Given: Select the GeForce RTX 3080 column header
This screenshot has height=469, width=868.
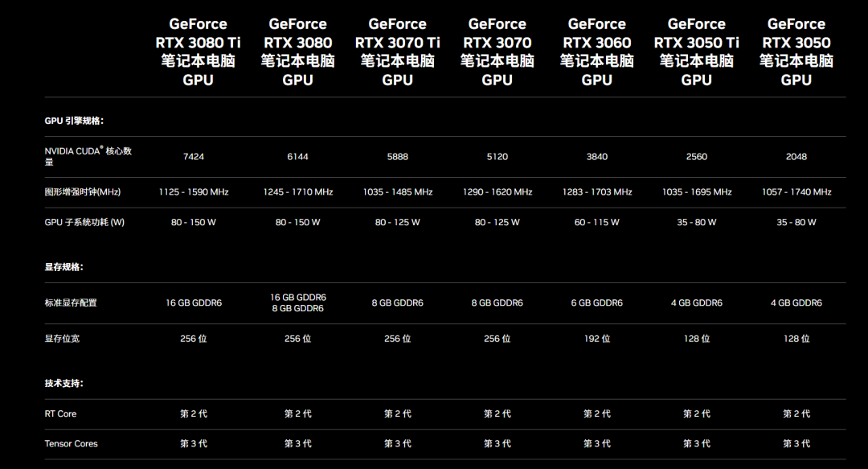Looking at the screenshot, I should 298,52.
